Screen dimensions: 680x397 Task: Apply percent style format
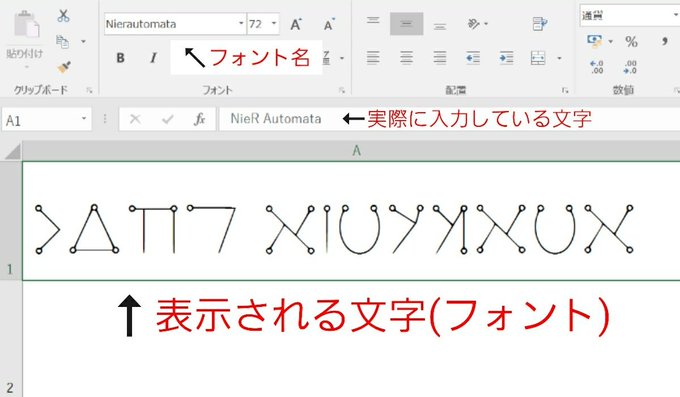pyautogui.click(x=631, y=42)
